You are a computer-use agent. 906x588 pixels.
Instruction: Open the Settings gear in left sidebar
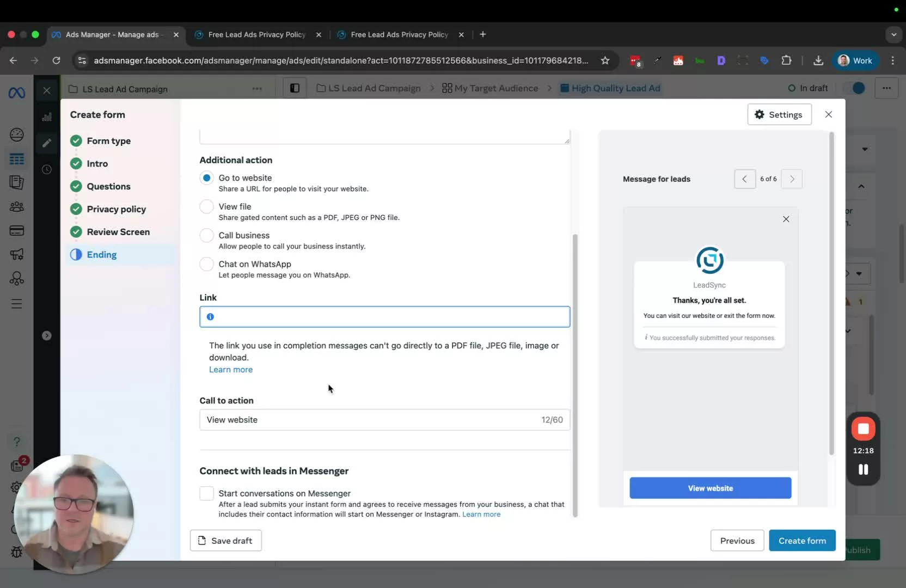click(17, 488)
